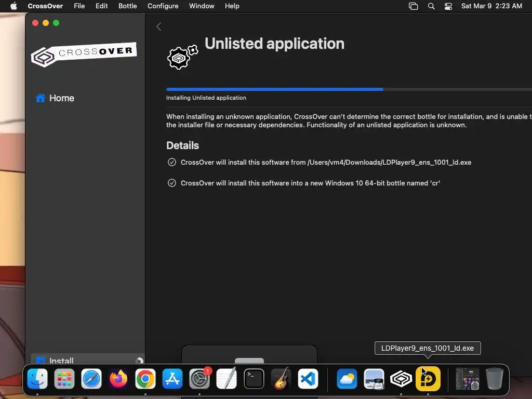
Task: Click the install source detail checkmark
Action: (172, 162)
